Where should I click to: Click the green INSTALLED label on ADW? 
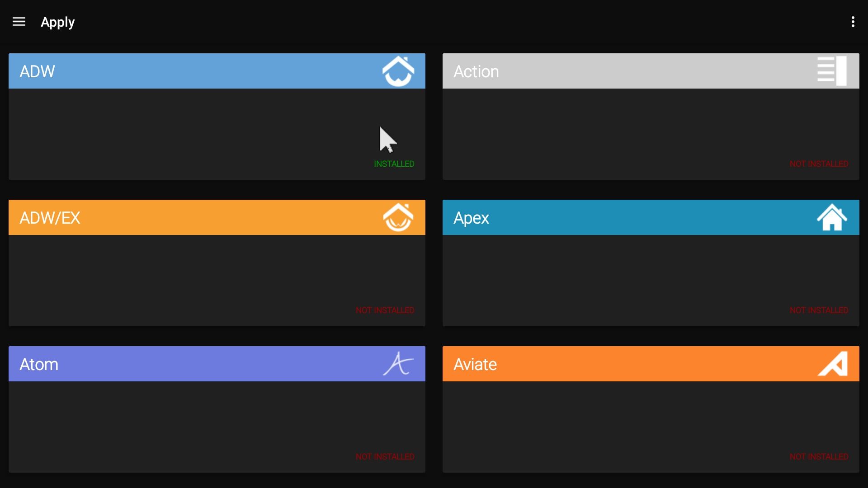[x=394, y=164]
